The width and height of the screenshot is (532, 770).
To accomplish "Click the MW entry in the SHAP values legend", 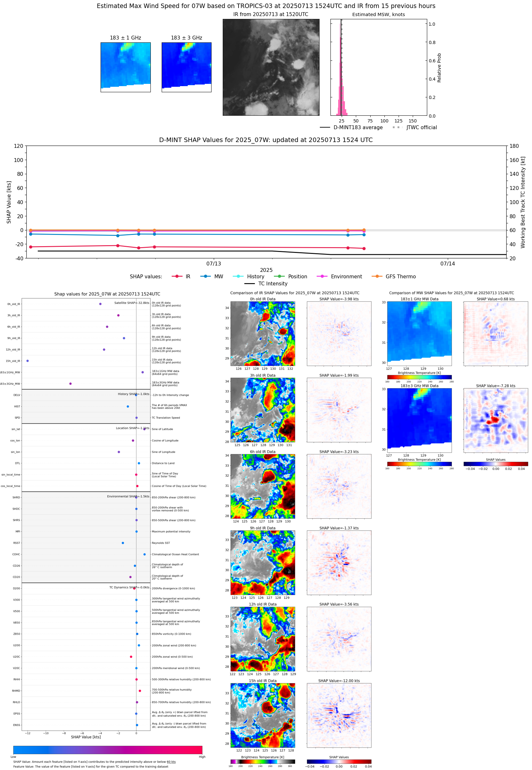I will click(x=212, y=277).
